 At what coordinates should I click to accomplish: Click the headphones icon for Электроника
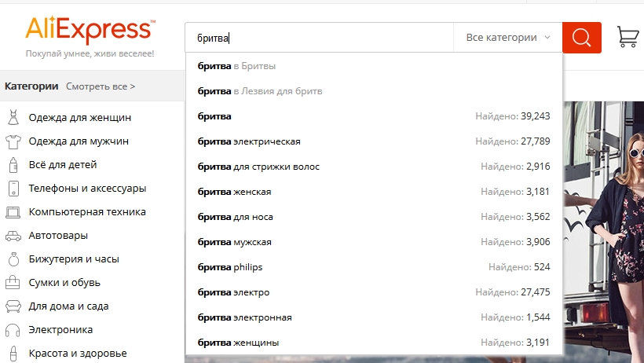tap(13, 330)
